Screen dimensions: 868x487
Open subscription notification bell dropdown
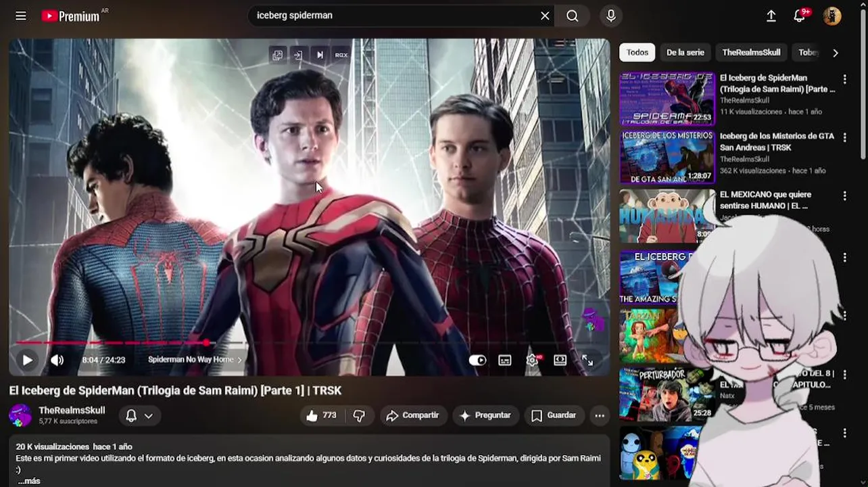click(140, 416)
